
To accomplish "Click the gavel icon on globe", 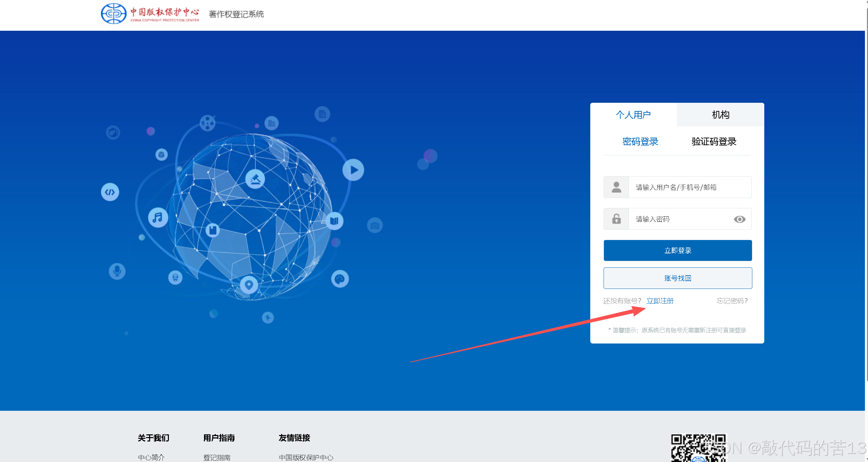I will pos(255,179).
